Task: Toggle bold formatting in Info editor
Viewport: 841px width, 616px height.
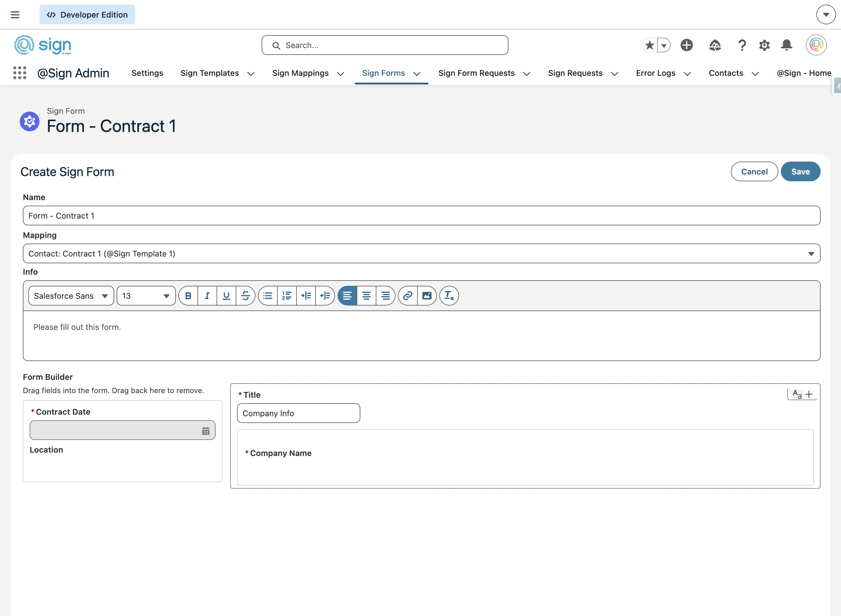Action: pyautogui.click(x=188, y=296)
